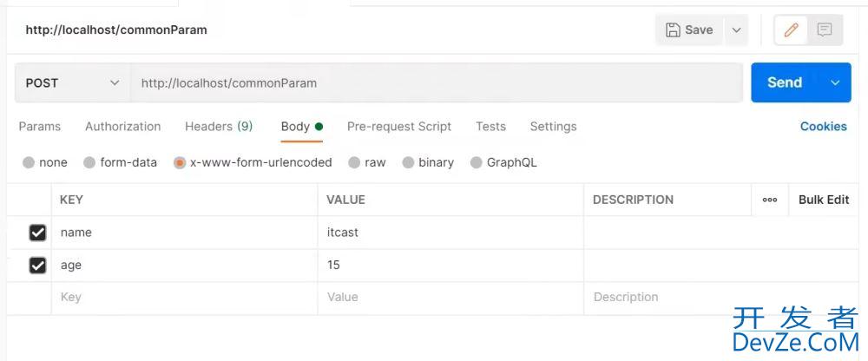Select the Body tab

point(302,127)
